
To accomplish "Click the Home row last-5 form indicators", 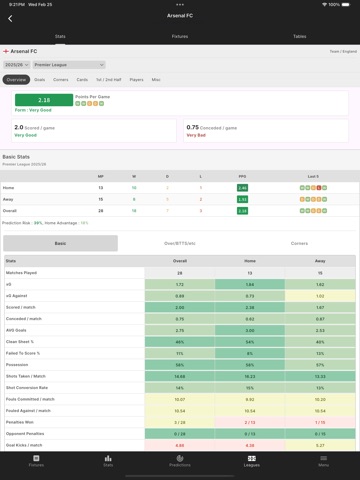I will 313,188.
